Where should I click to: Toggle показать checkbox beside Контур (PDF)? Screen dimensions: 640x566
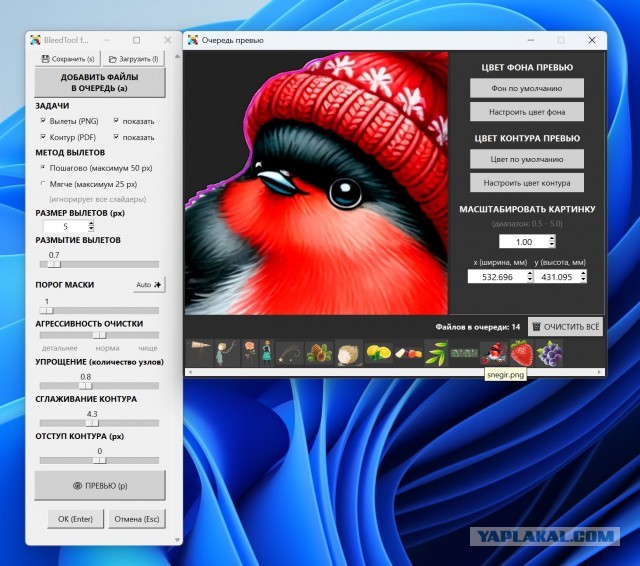click(x=116, y=137)
